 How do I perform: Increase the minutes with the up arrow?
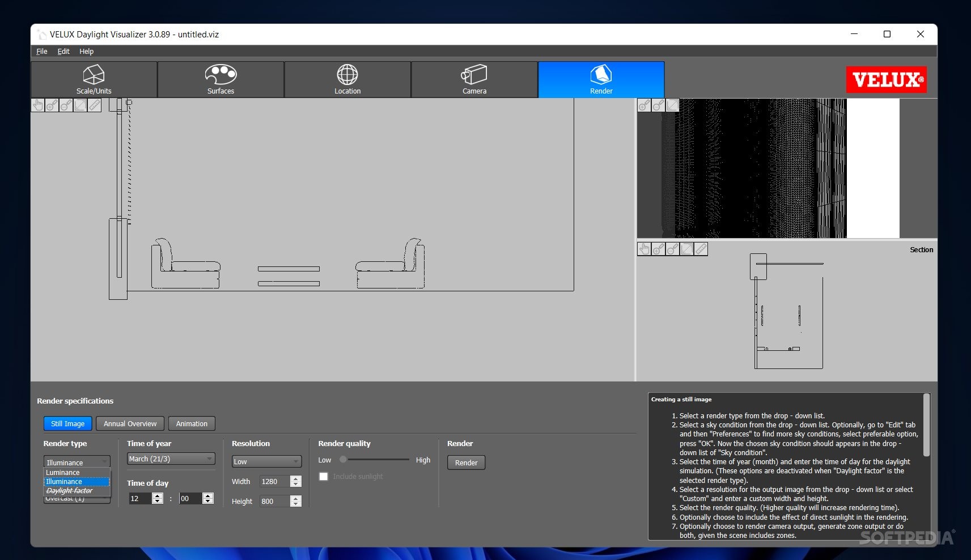click(208, 495)
